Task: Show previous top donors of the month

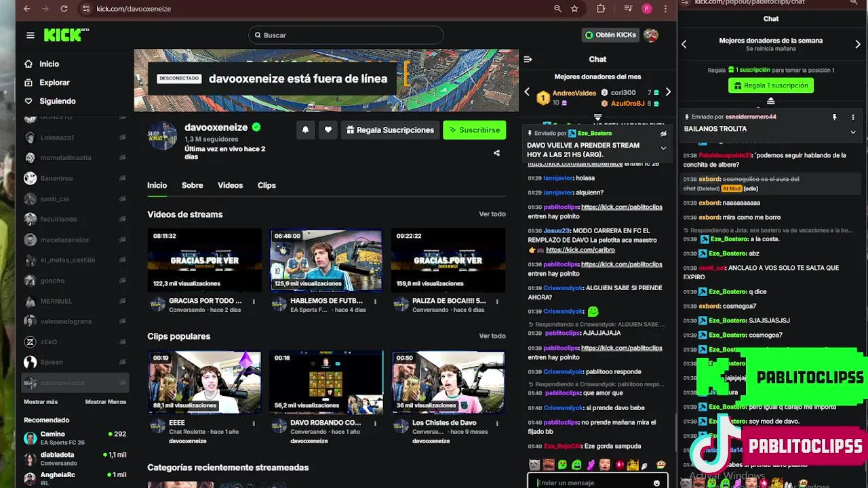Action: click(x=527, y=92)
